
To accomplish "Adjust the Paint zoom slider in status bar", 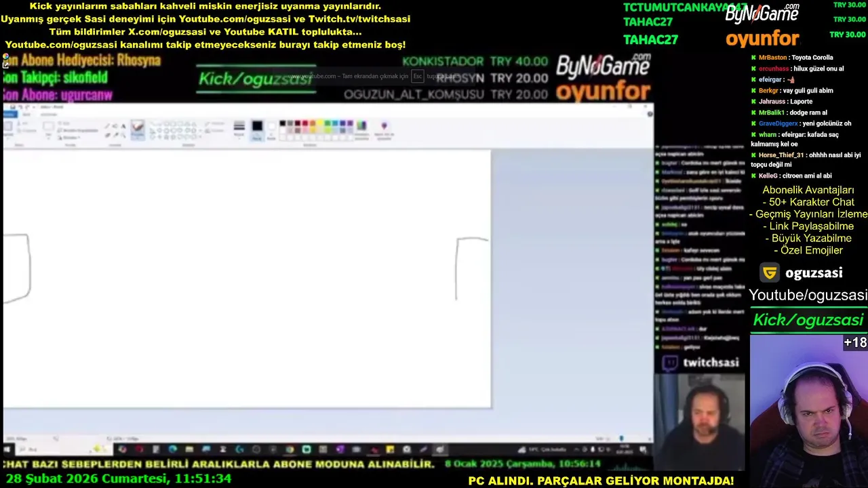I will (x=620, y=439).
